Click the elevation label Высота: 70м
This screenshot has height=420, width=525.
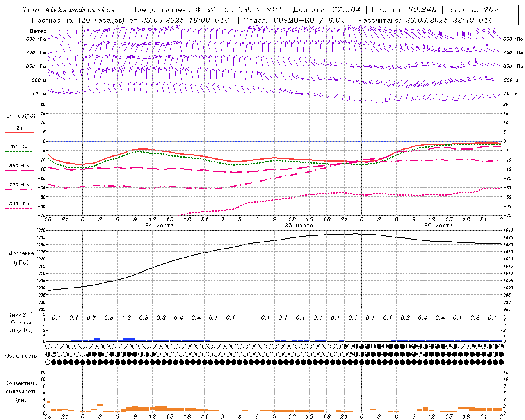pos(473,10)
